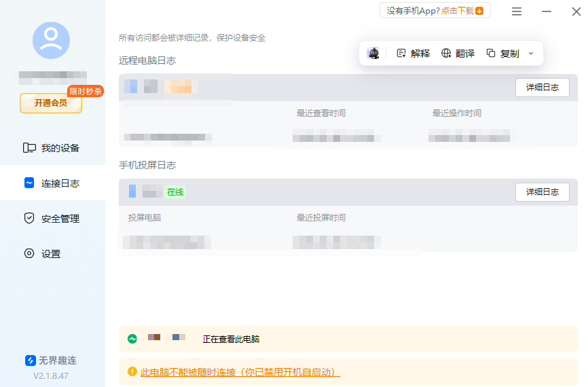Click the 正在查看此电脑 status text
This screenshot has width=588, height=387.
pyautogui.click(x=231, y=339)
